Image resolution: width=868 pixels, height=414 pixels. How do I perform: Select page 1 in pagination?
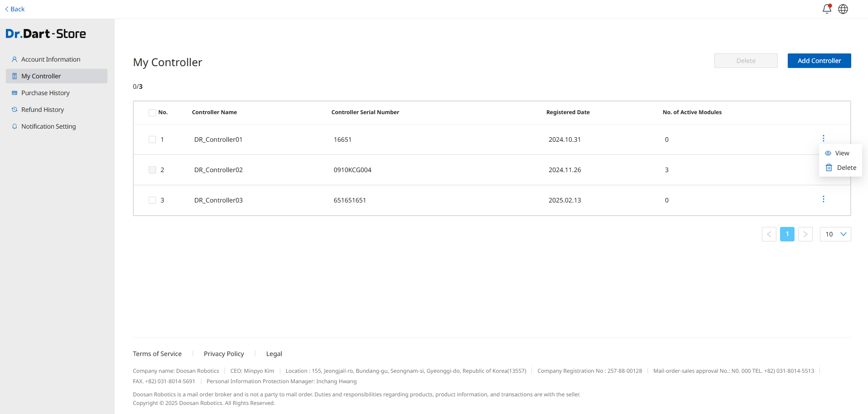787,234
